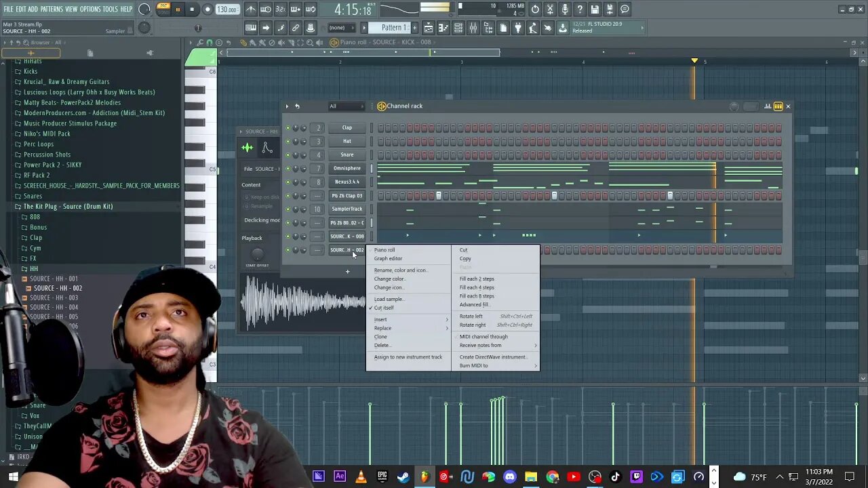Select the Omnisphere channel button
The height and width of the screenshot is (488, 868).
click(347, 168)
